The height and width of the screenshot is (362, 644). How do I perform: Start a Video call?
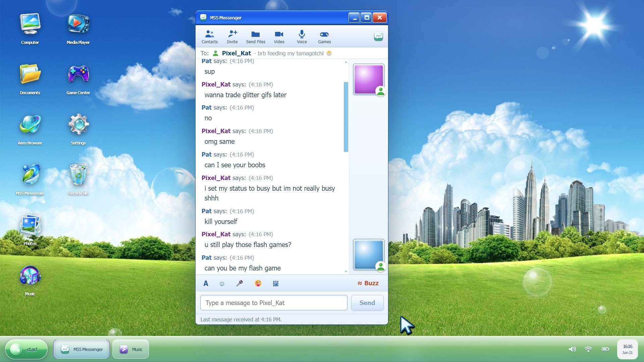[279, 37]
